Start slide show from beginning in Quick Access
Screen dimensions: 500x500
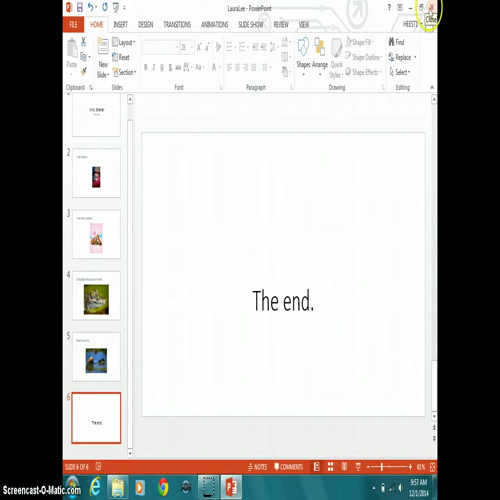116,7
